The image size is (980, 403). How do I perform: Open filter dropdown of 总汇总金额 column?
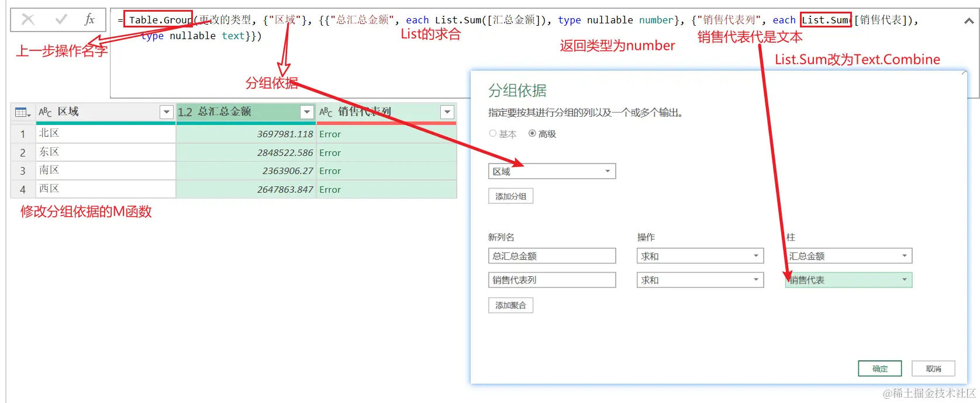tap(307, 112)
